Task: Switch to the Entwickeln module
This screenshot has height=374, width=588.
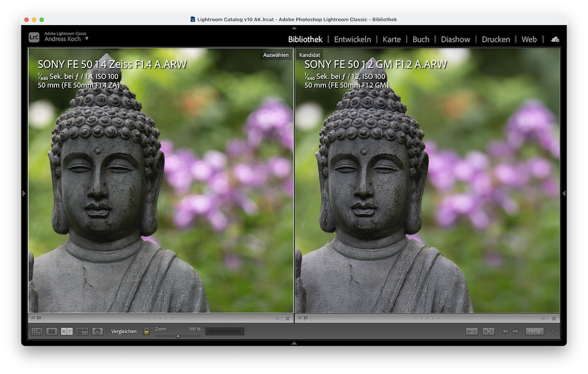Action: 352,40
